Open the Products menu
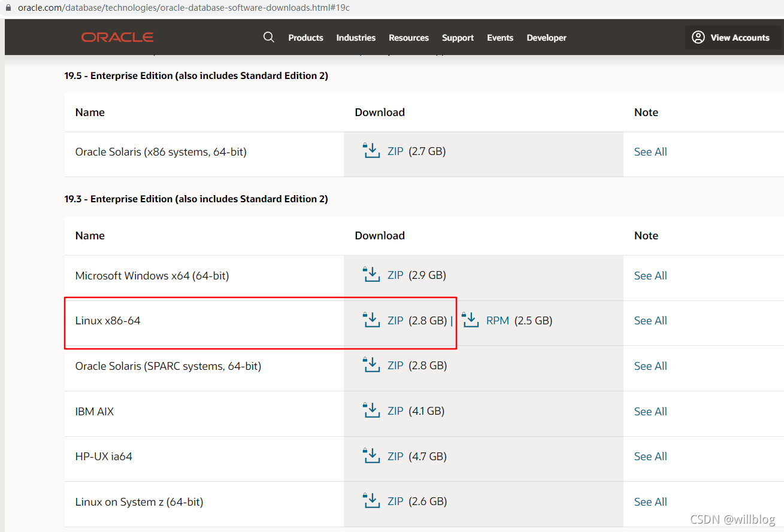Viewport: 784px width, 532px height. [x=305, y=38]
